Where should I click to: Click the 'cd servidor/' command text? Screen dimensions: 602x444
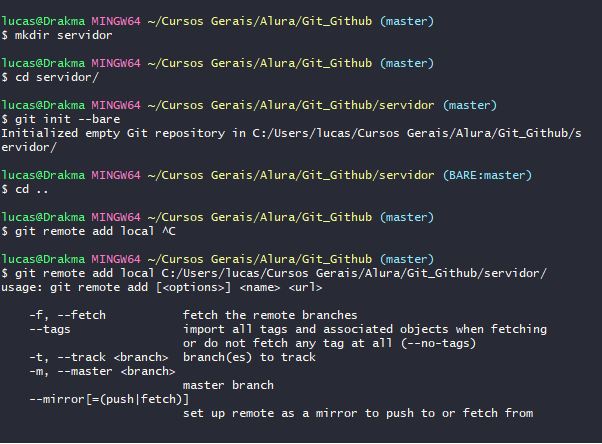click(57, 77)
